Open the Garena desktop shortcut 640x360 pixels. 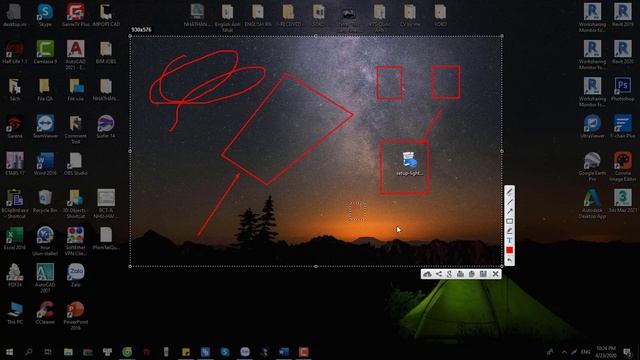pyautogui.click(x=15, y=127)
